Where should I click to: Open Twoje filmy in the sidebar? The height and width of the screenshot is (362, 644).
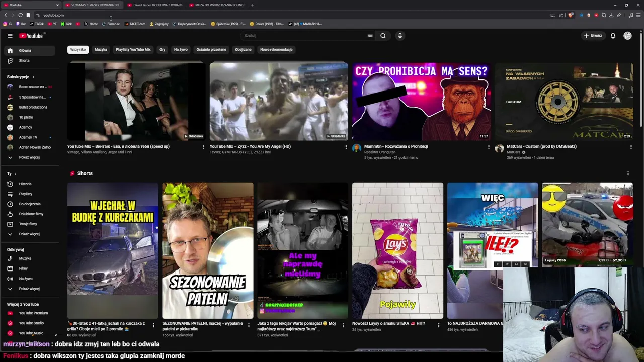(x=30, y=224)
